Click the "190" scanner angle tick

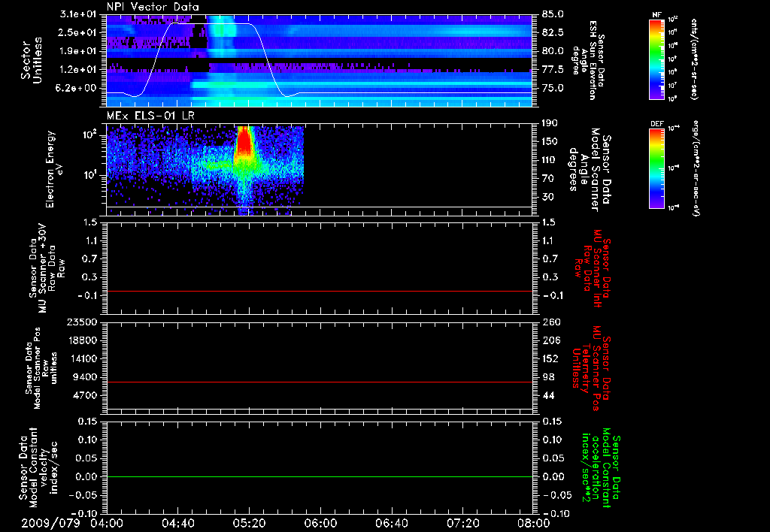[x=550, y=123]
